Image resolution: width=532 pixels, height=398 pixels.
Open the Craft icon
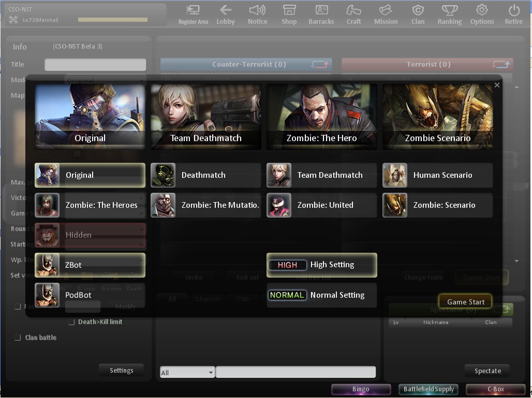tap(353, 14)
